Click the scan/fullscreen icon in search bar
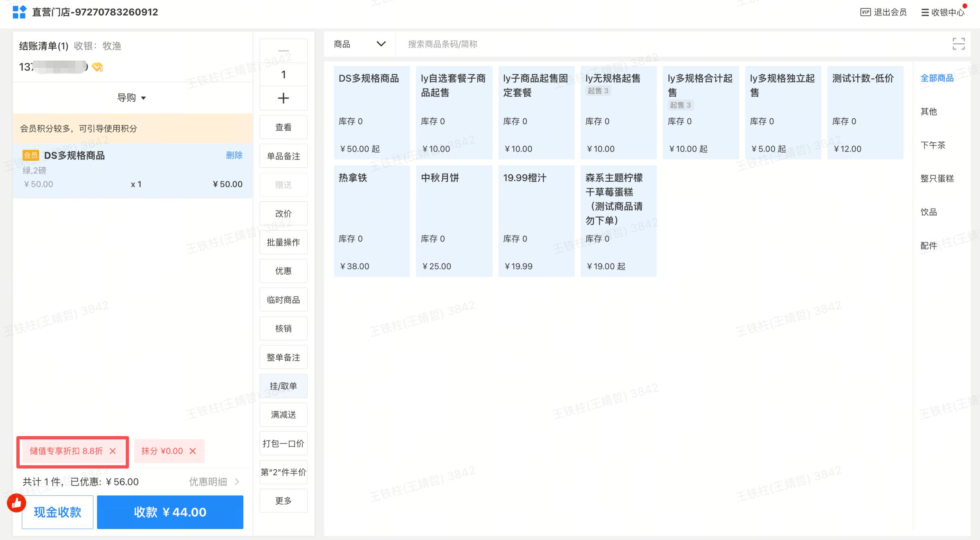 click(x=958, y=44)
